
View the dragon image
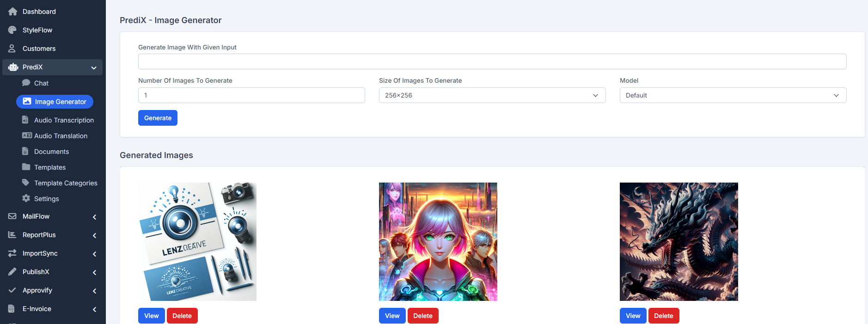pyautogui.click(x=633, y=316)
